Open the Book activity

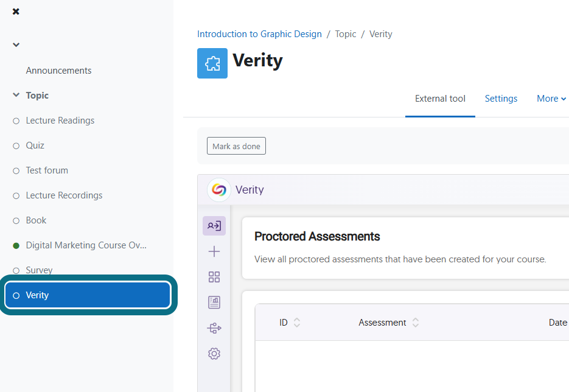36,221
